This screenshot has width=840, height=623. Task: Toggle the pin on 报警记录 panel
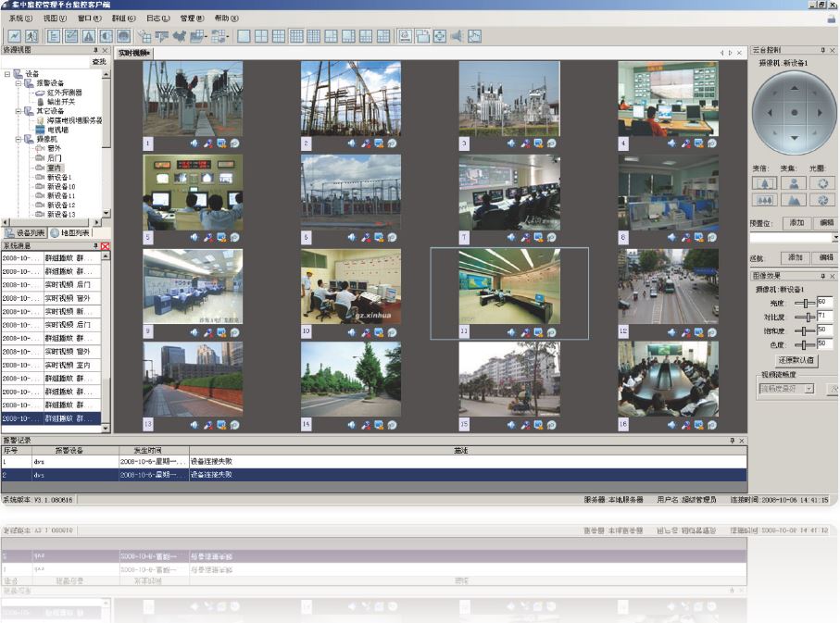[x=731, y=441]
